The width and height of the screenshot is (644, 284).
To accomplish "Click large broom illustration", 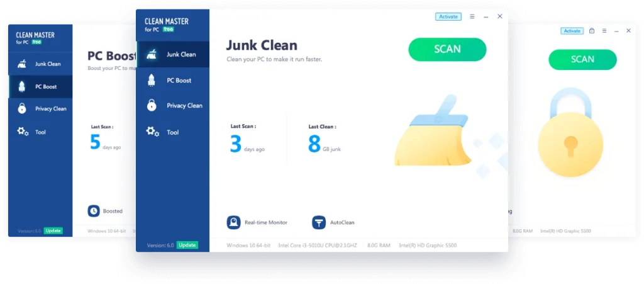I will pyautogui.click(x=432, y=131).
